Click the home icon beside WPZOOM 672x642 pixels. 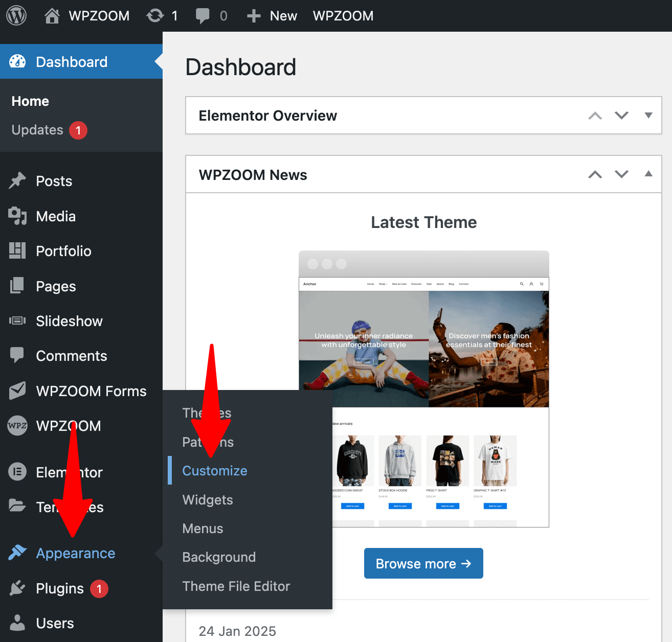(52, 16)
